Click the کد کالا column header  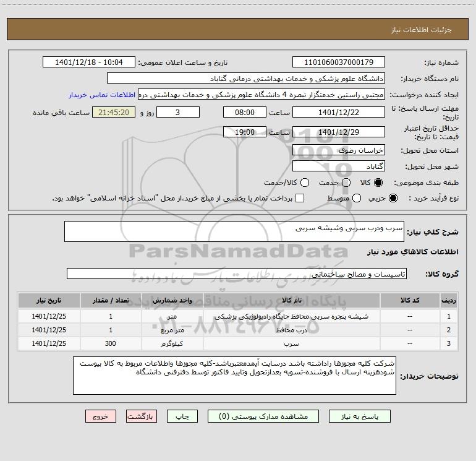[410, 300]
